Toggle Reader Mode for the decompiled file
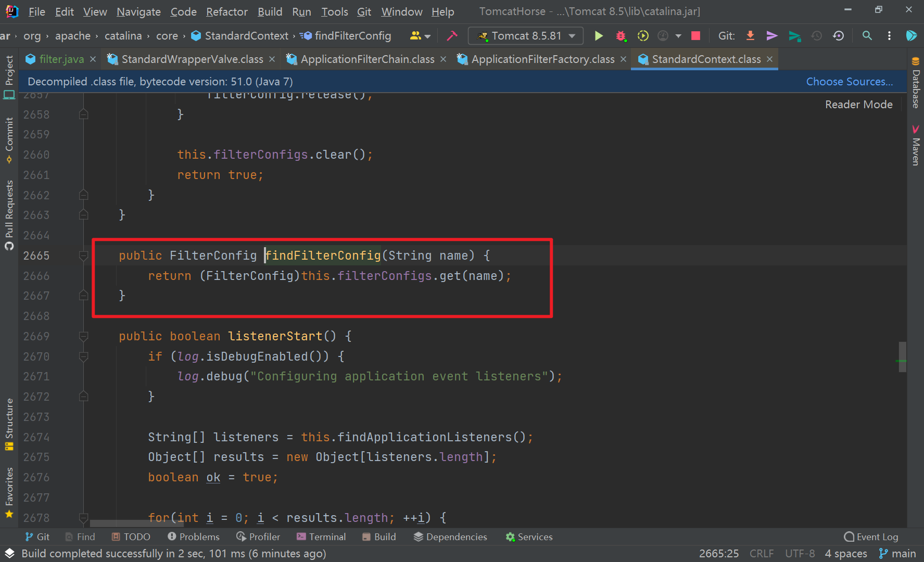This screenshot has width=924, height=562. point(858,104)
